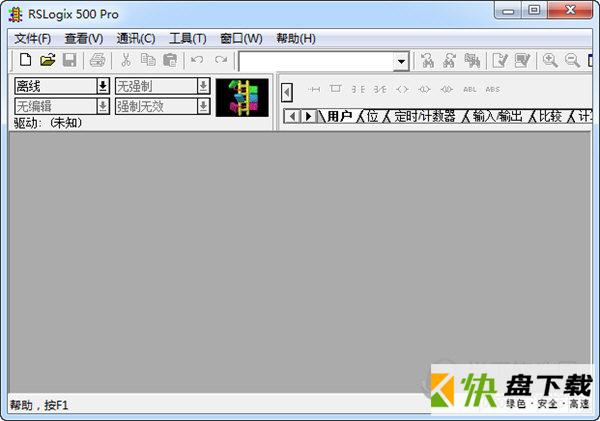
Task: Open the 离线 mode dropdown
Action: 103,86
